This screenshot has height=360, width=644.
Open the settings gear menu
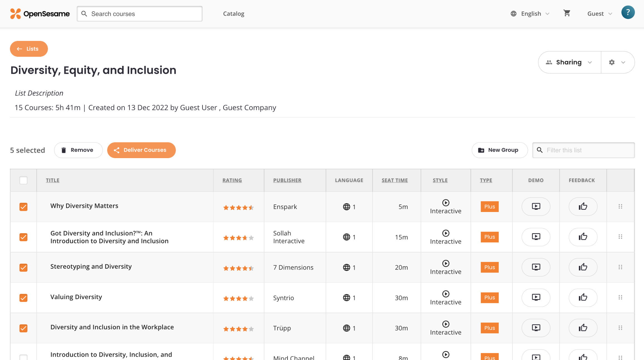[612, 62]
